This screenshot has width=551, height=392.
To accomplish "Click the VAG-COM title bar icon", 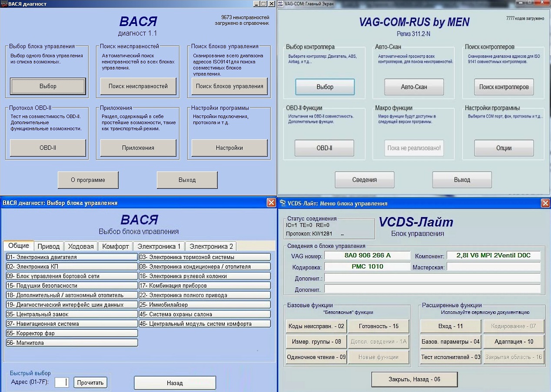I will click(x=280, y=3).
